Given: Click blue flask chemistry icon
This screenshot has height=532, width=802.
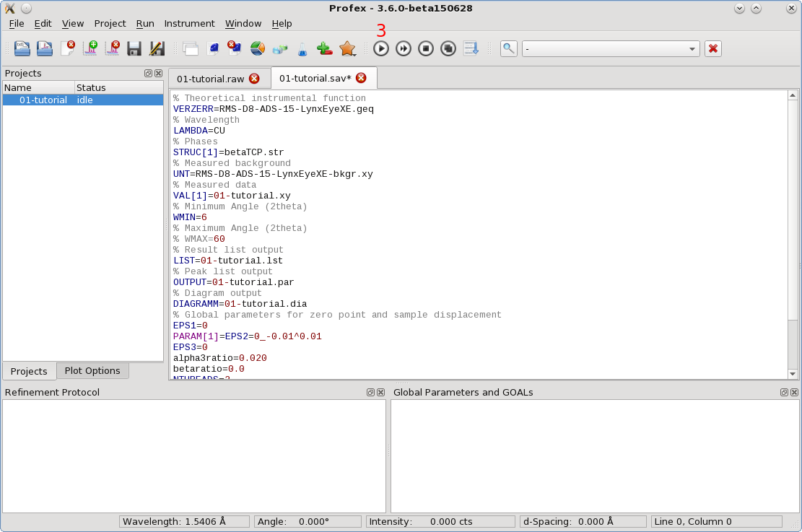Looking at the screenshot, I should click(x=302, y=49).
